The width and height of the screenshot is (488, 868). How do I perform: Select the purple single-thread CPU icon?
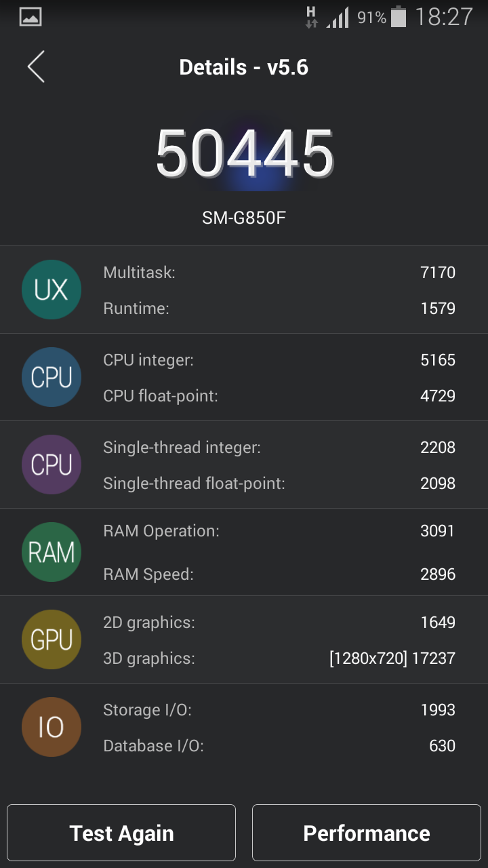click(x=52, y=465)
